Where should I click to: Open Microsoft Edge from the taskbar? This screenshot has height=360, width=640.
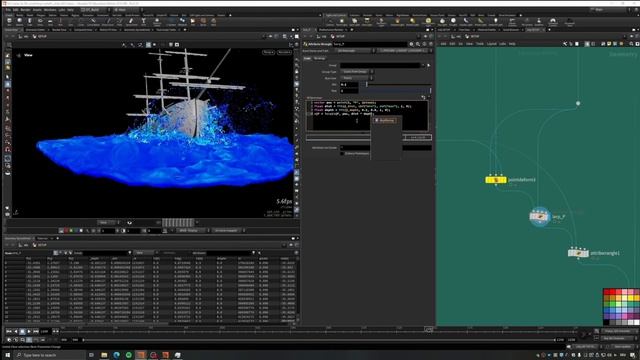(116, 355)
